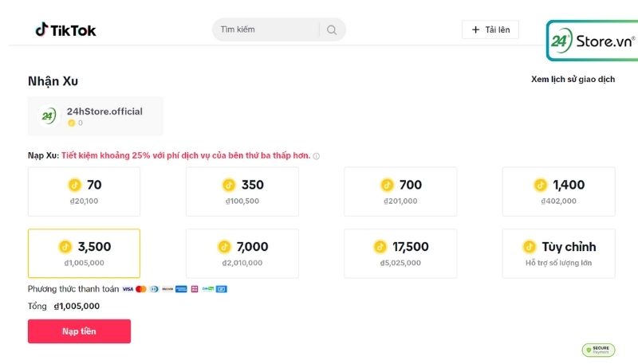Click the coin icon beside Tùy chỉnh
The height and width of the screenshot is (364, 638).
pos(530,247)
